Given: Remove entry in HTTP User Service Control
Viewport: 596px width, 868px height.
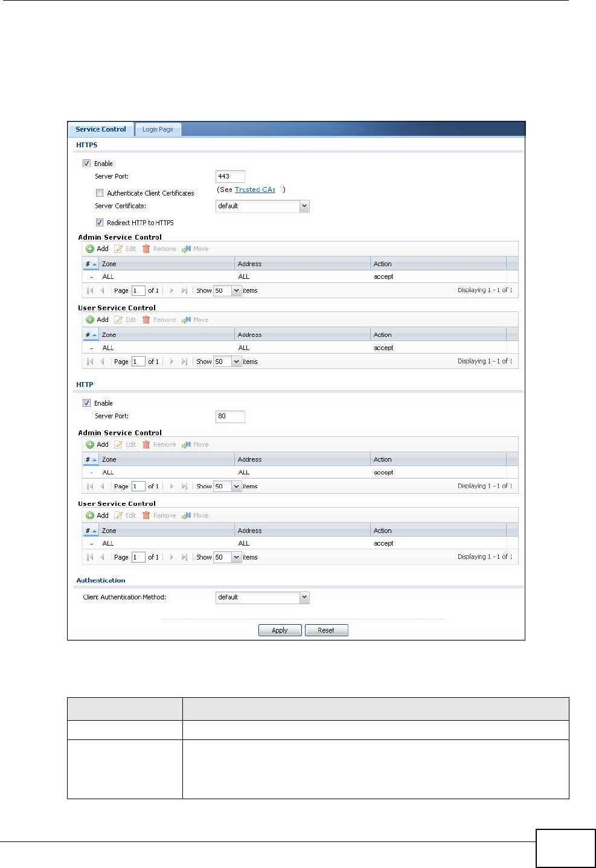Looking at the screenshot, I should (x=159, y=515).
